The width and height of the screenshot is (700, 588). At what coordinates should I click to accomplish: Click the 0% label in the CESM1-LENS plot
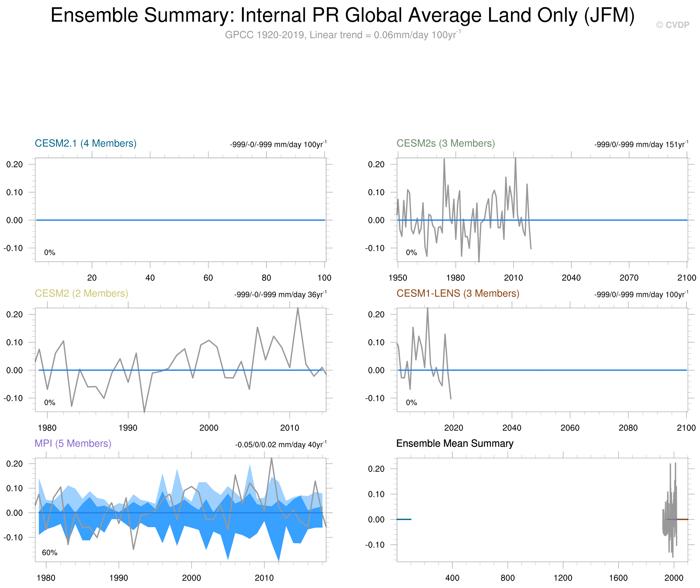point(411,403)
